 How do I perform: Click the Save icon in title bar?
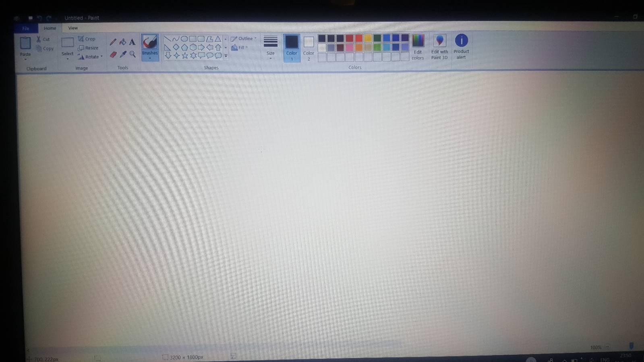30,18
